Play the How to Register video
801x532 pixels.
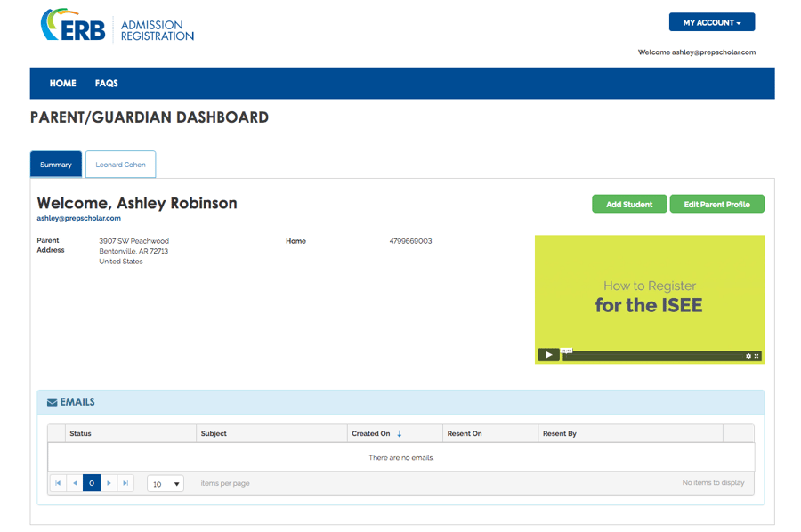548,355
